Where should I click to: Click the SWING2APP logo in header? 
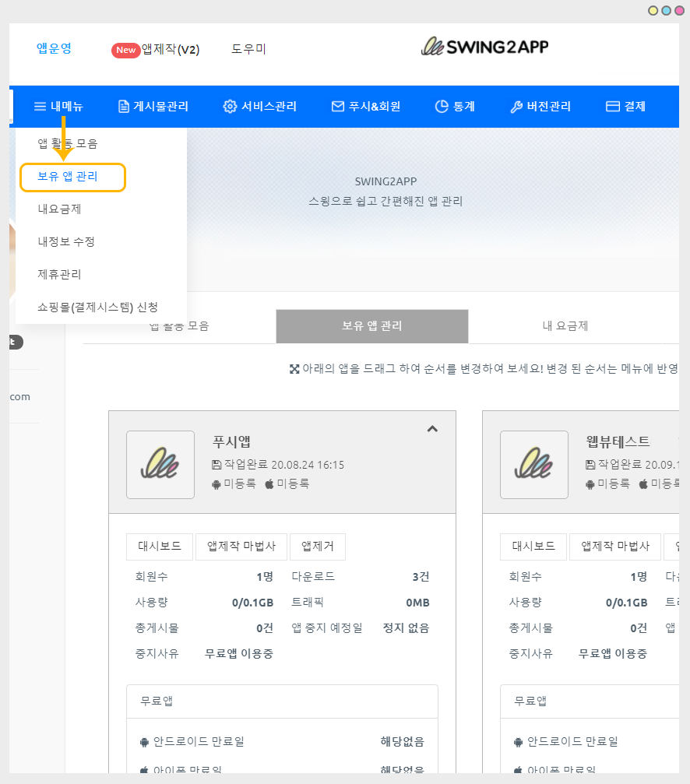pyautogui.click(x=484, y=47)
